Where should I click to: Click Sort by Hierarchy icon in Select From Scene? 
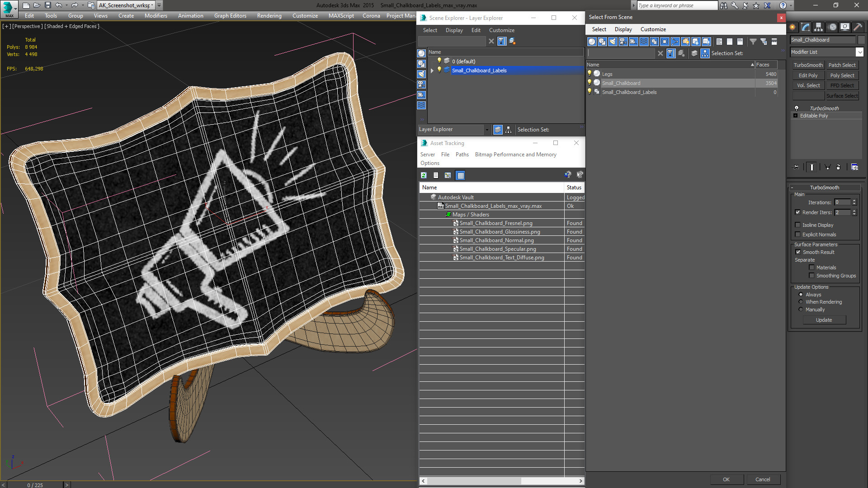pos(705,53)
